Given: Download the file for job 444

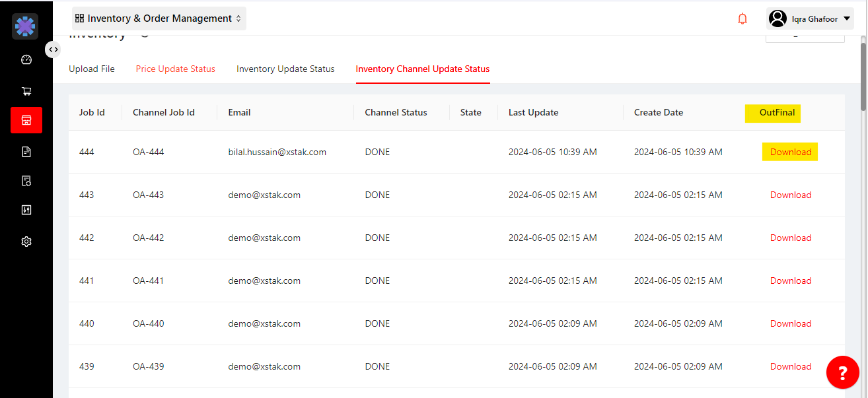Looking at the screenshot, I should coord(790,152).
